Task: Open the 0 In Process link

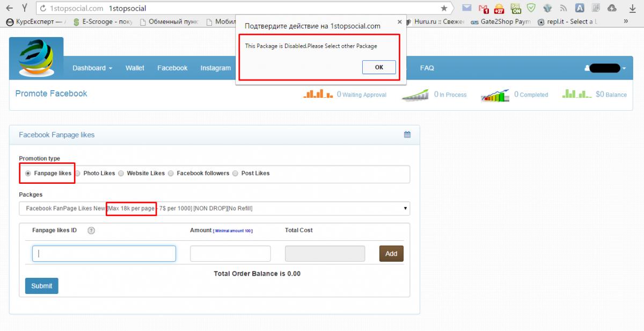Action: pyautogui.click(x=450, y=95)
